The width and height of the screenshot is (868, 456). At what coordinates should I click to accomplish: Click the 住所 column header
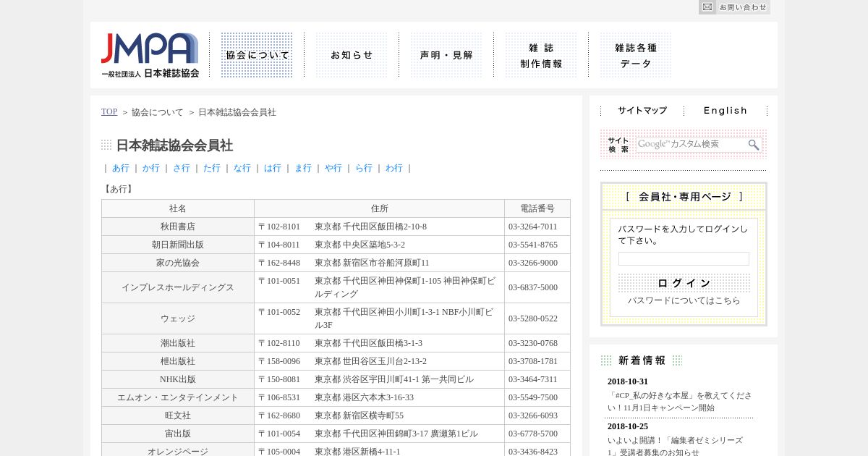[x=380, y=208]
